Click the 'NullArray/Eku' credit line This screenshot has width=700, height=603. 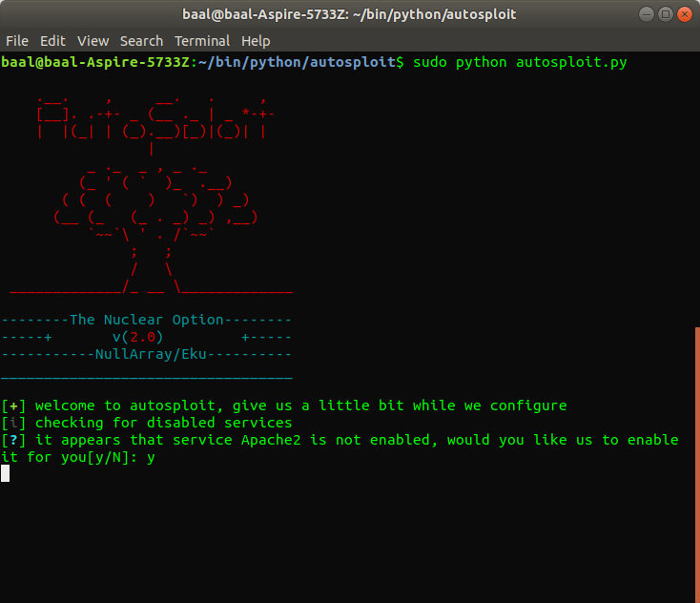pos(151,354)
